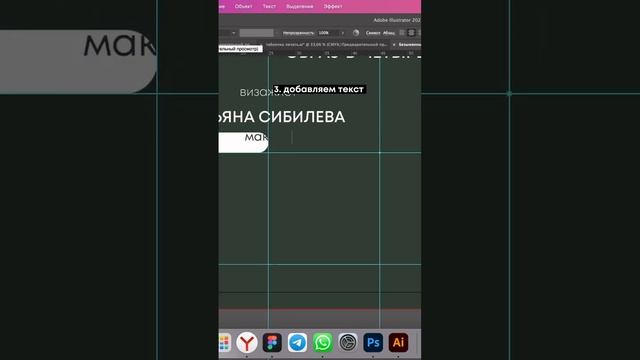Open the Символ character panel link
The image size is (640, 360).
coord(373,33)
